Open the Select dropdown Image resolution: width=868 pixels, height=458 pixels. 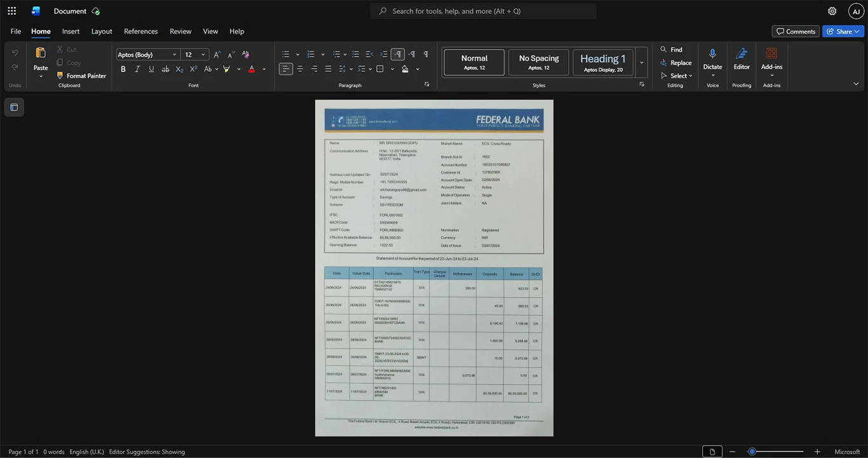click(677, 76)
